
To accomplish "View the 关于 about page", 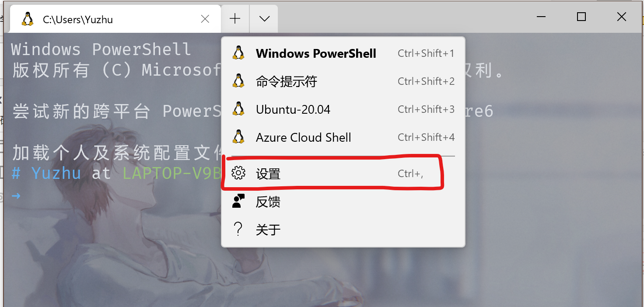I will click(268, 229).
